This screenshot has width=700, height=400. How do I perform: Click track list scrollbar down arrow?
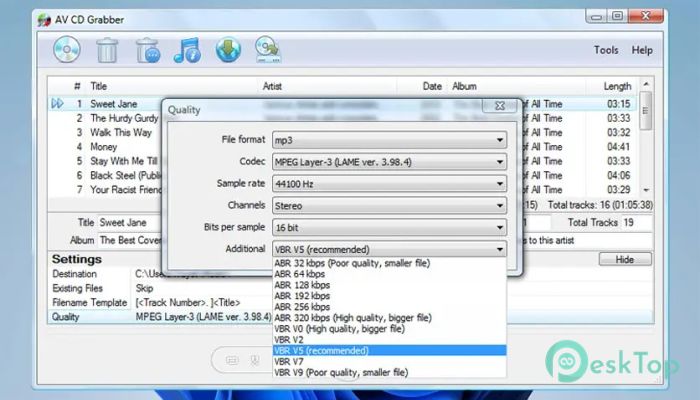pos(646,191)
